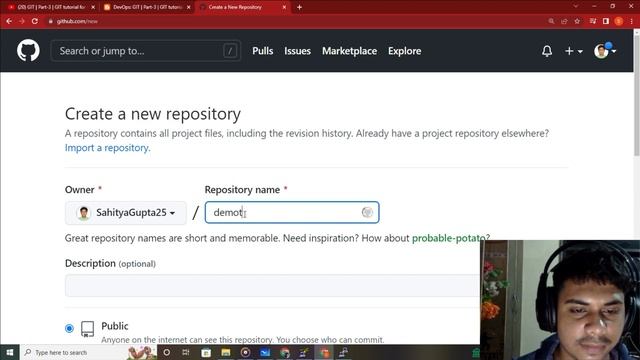Open Marketplace in the navigation bar
Screen dimensions: 640x360
(349, 51)
